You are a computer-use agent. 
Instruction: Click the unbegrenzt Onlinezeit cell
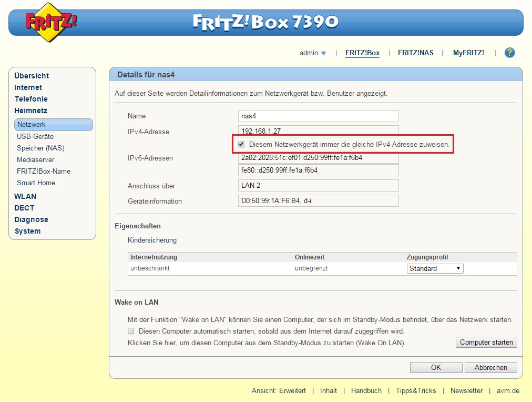click(311, 268)
